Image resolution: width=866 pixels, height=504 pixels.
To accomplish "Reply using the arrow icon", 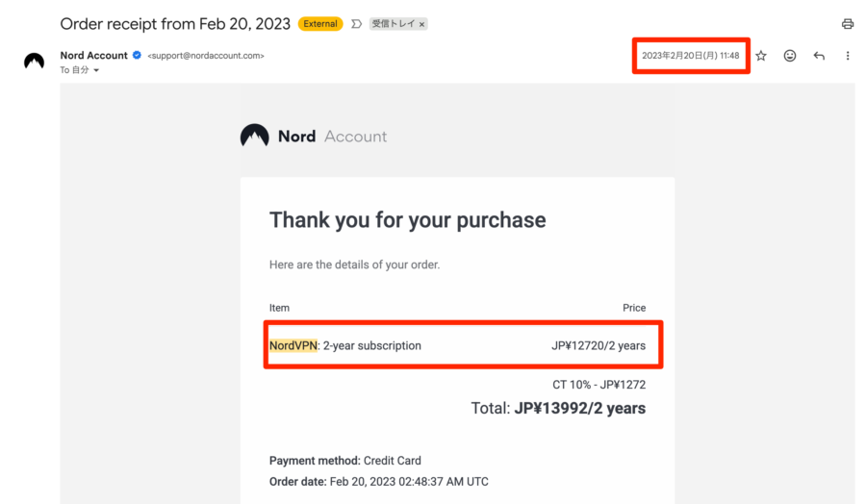I will pyautogui.click(x=819, y=56).
